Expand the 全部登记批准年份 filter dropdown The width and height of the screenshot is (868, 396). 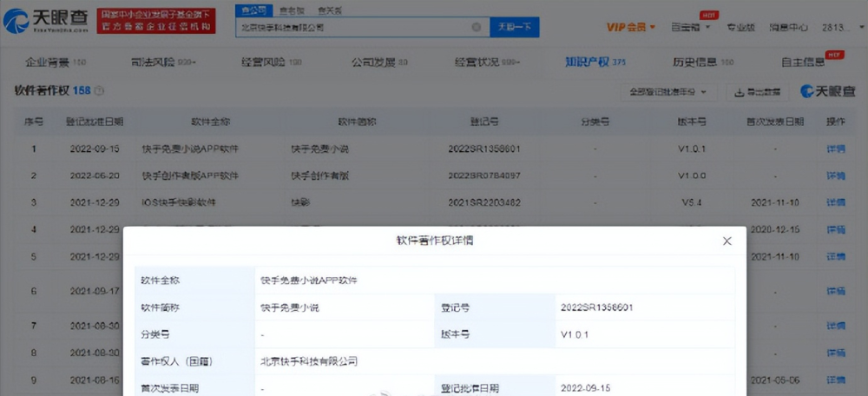coord(668,92)
